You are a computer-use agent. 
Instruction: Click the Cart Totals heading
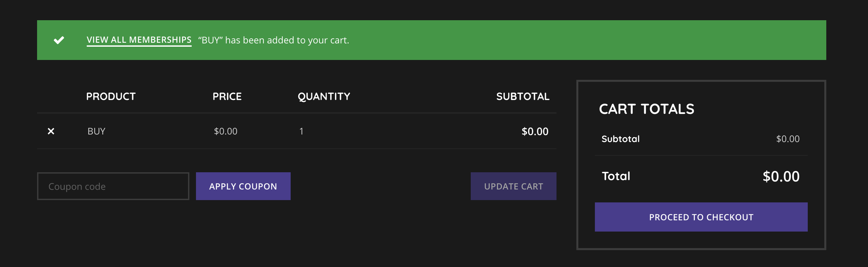[x=646, y=109]
